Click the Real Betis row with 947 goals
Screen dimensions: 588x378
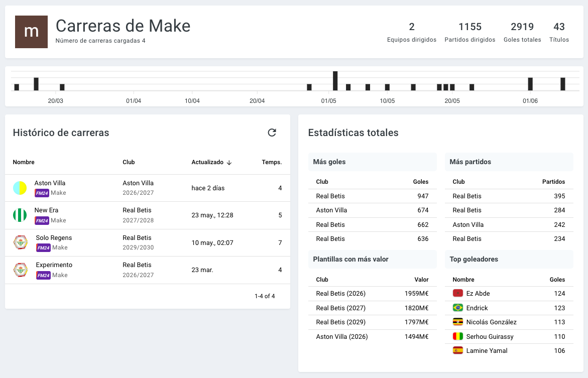click(x=373, y=196)
